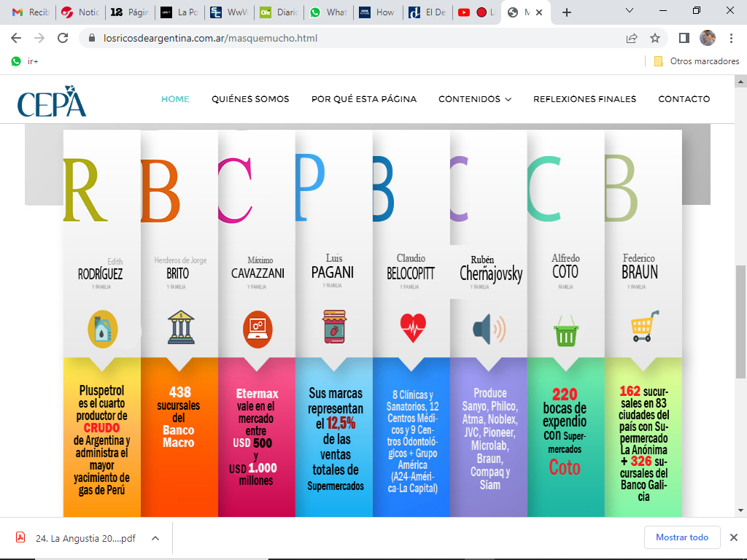Click the shopping cart icon under Braun
Image resolution: width=747 pixels, height=560 pixels.
[x=643, y=327]
